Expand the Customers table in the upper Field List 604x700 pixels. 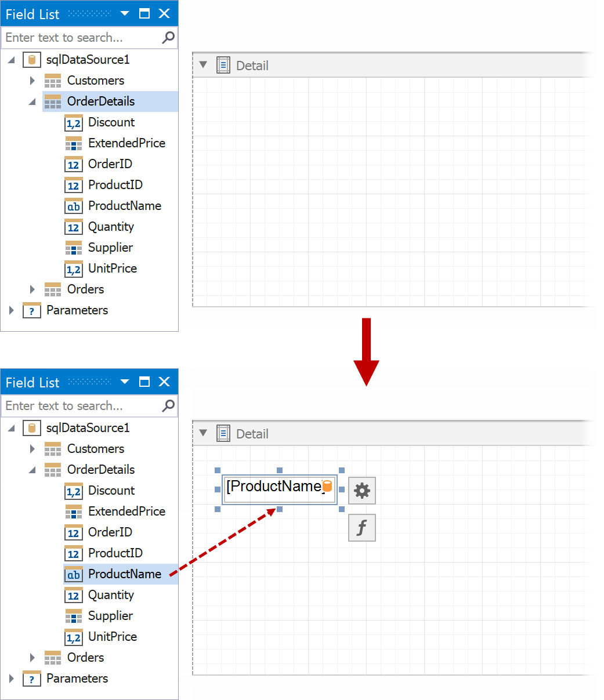[32, 81]
